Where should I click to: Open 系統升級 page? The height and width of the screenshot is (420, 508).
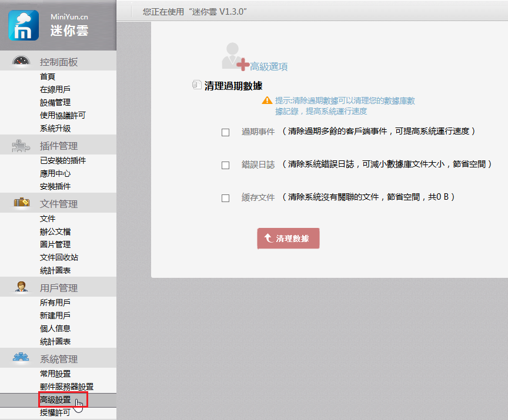pyautogui.click(x=55, y=129)
